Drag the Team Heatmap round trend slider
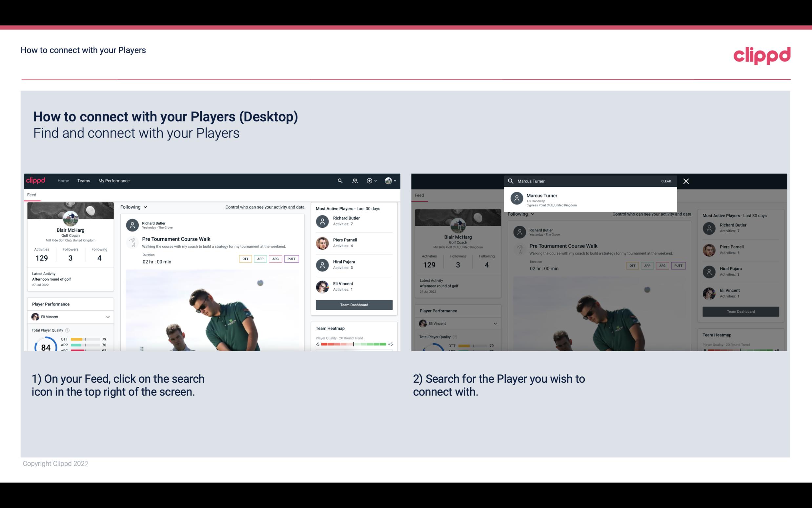 click(353, 345)
